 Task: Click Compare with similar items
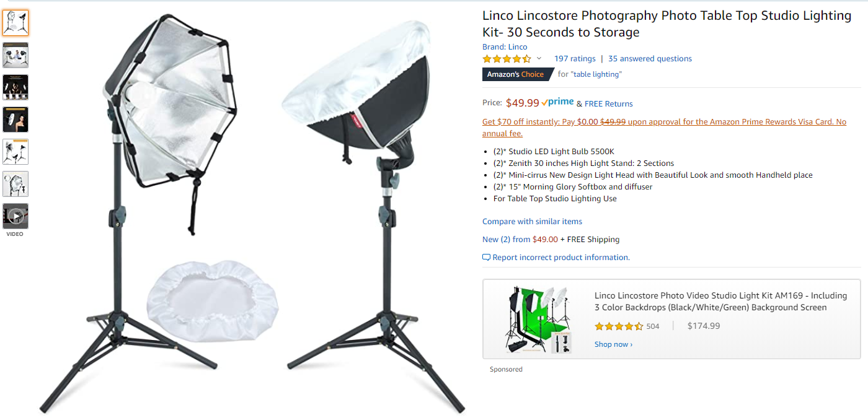point(533,222)
